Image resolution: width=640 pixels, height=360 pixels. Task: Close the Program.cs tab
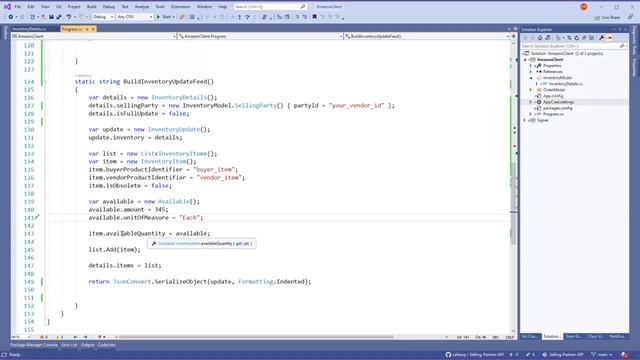click(x=93, y=29)
